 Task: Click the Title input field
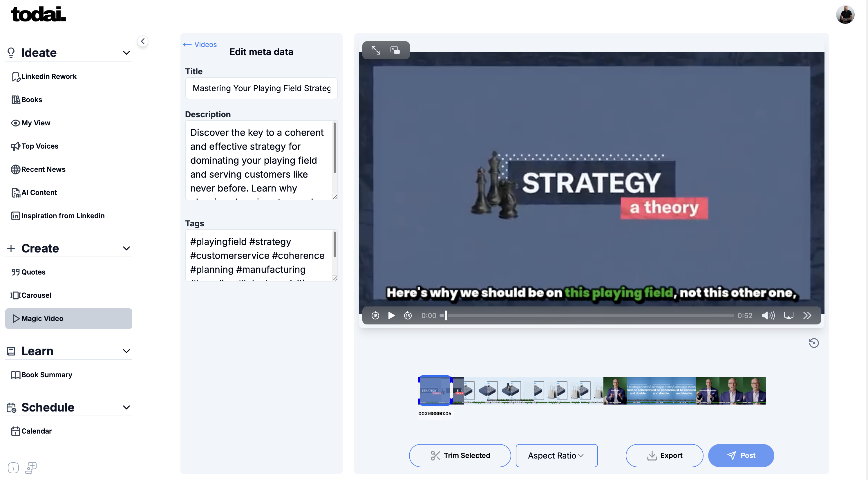[261, 88]
